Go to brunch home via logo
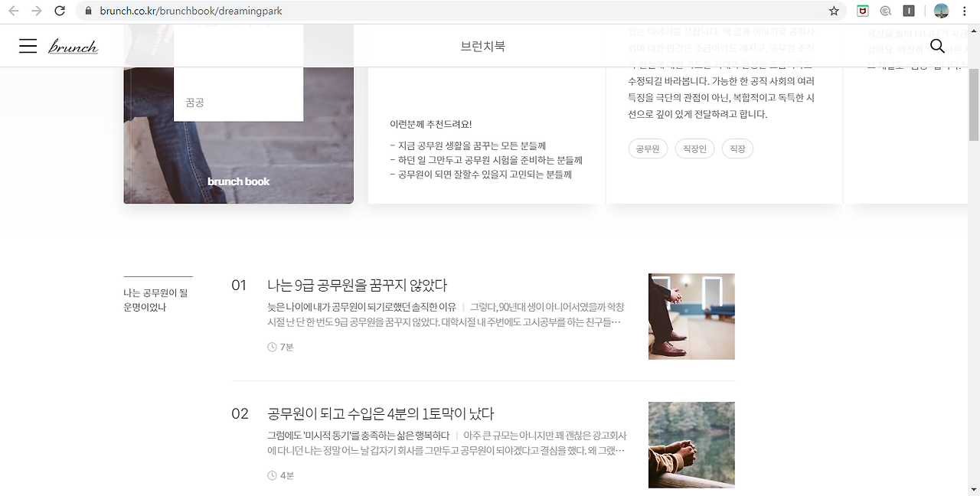 (73, 47)
